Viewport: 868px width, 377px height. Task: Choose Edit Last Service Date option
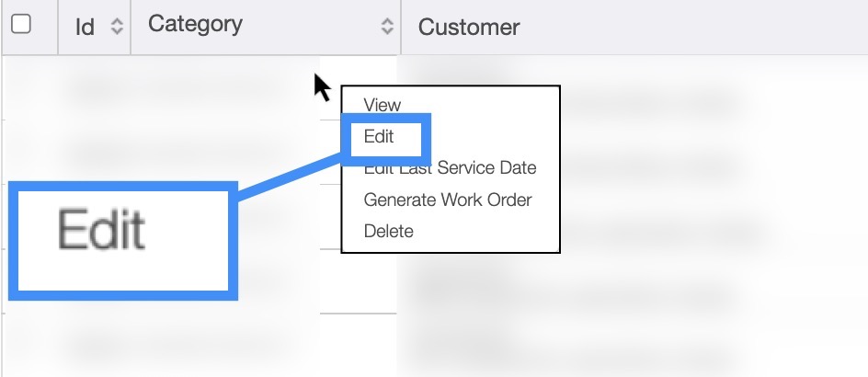(450, 168)
